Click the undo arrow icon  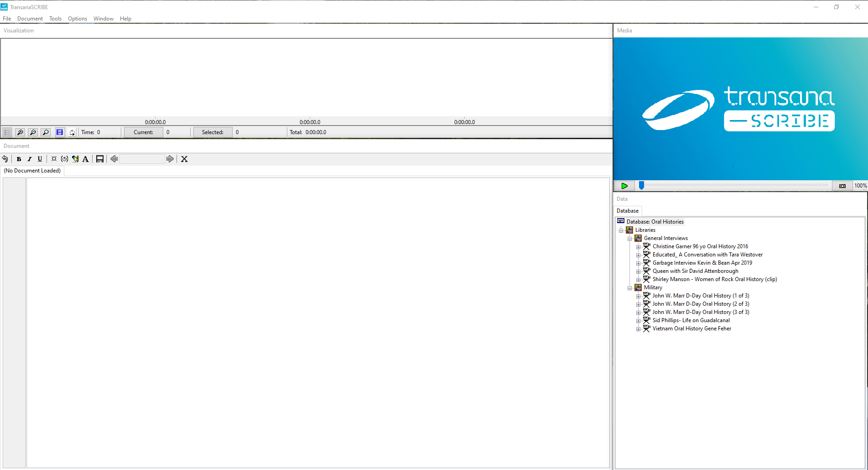point(5,159)
